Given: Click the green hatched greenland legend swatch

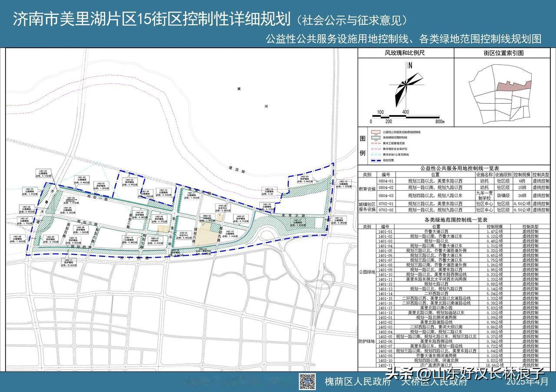Looking at the screenshot, I should coord(375,137).
